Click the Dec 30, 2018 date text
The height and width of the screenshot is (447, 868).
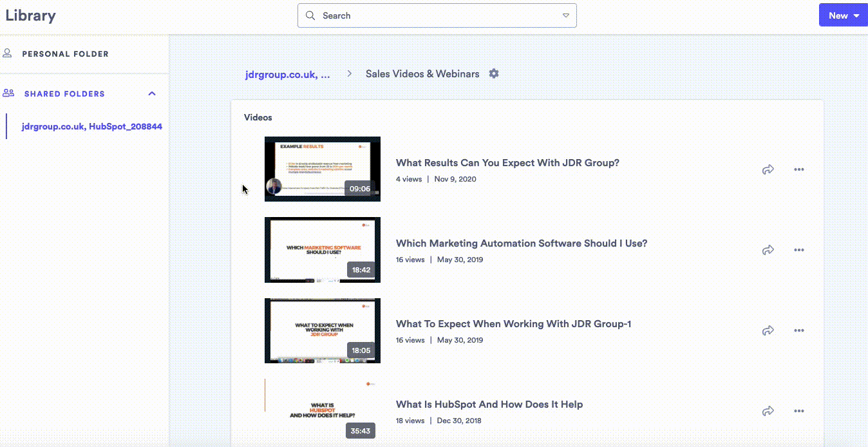click(459, 421)
